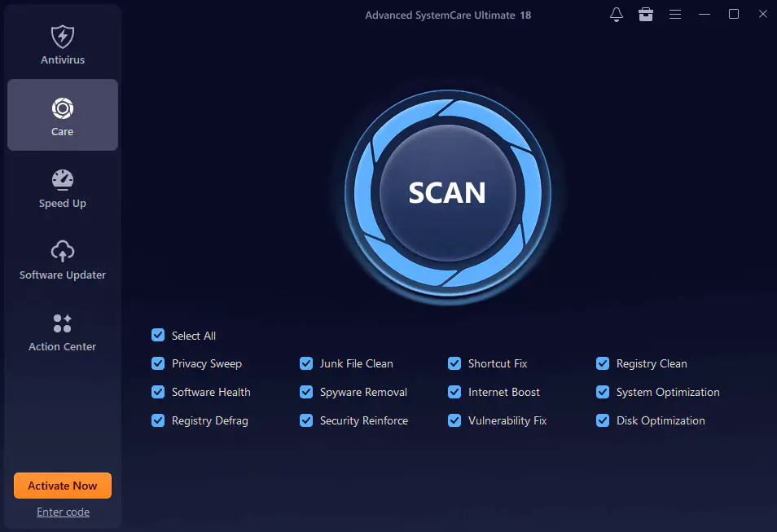Click the Activate Now button
The width and height of the screenshot is (777, 532).
click(x=62, y=486)
